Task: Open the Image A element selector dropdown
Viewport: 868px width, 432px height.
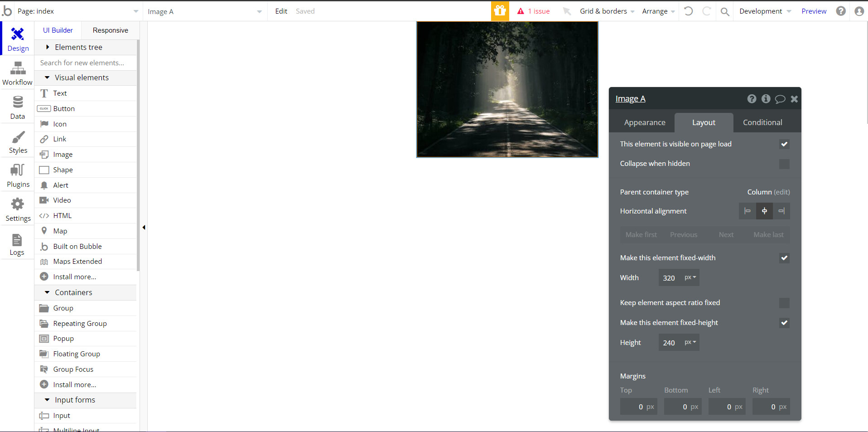Action: pos(205,11)
